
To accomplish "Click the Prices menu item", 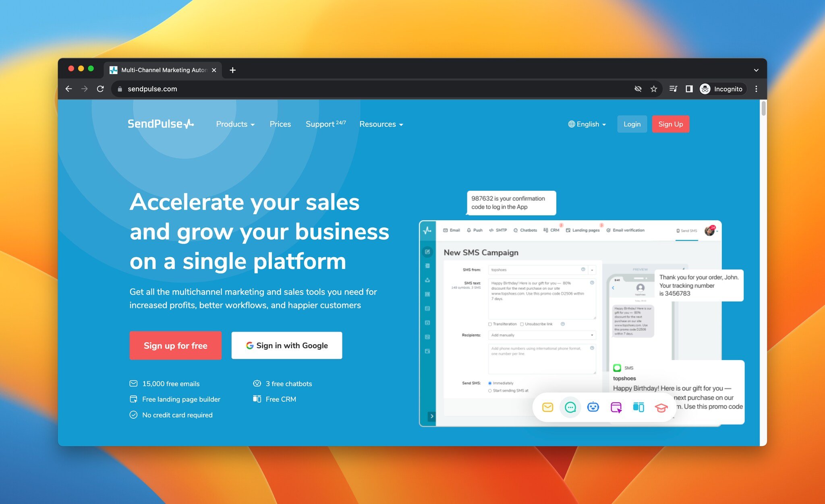I will (x=280, y=124).
